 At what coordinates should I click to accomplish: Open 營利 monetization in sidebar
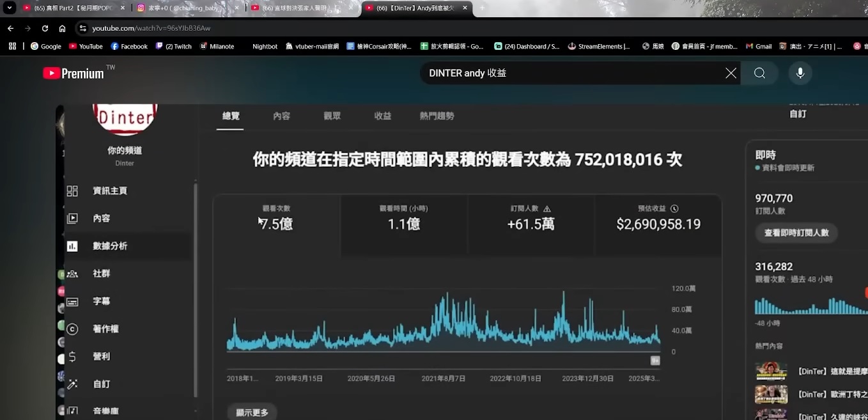tap(101, 356)
